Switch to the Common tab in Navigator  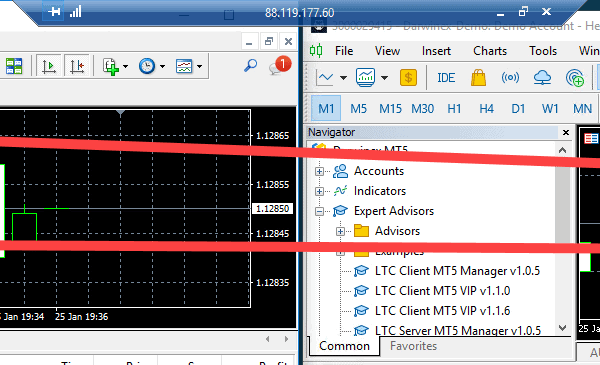click(344, 346)
